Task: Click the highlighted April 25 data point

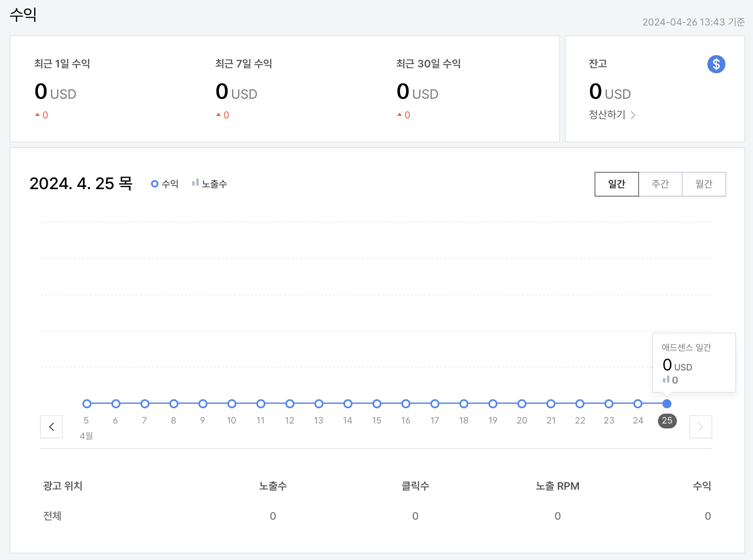Action: (667, 404)
